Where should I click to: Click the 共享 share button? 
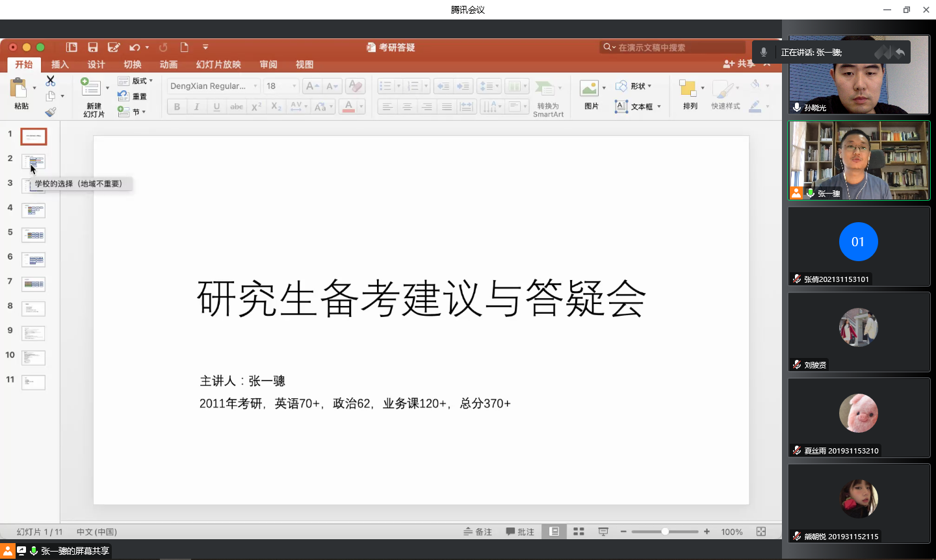[x=739, y=64]
